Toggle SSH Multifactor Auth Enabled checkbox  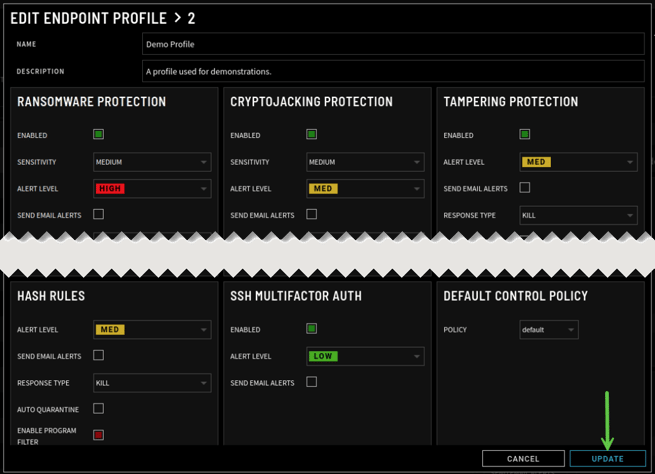point(312,329)
